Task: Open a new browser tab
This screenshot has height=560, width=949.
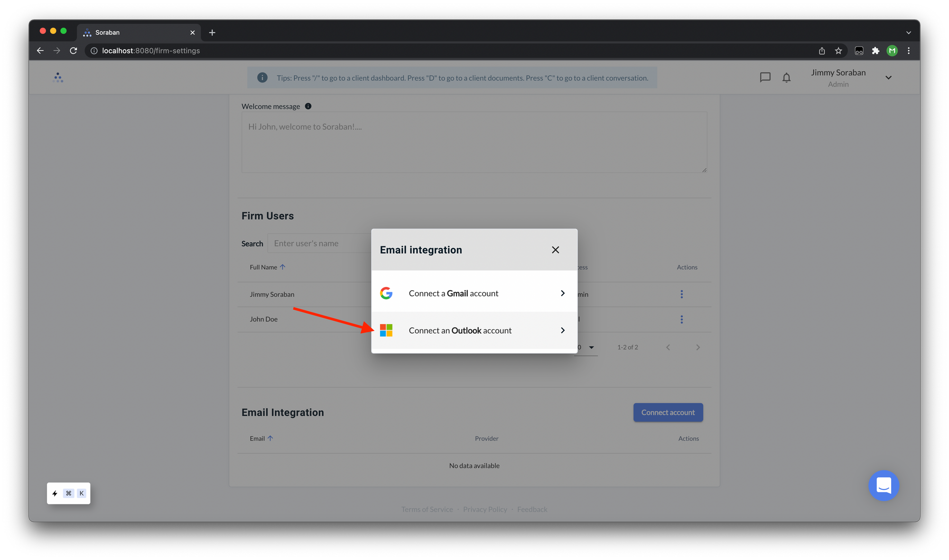Action: pyautogui.click(x=212, y=32)
